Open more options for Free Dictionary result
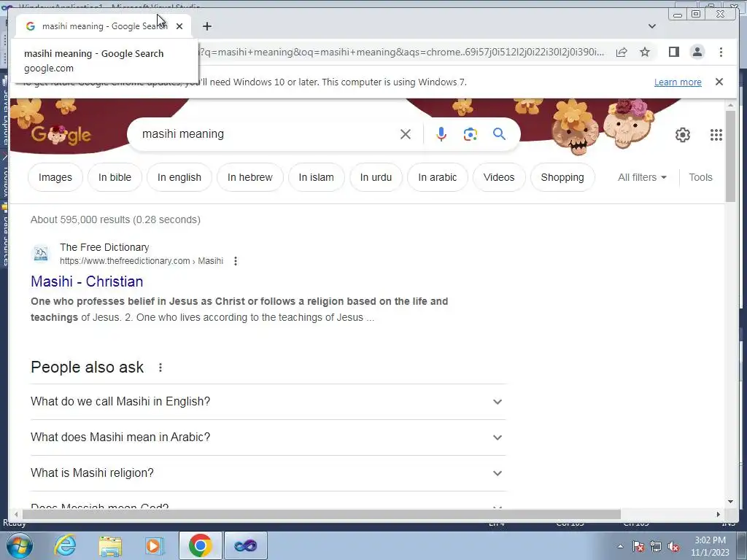747x560 pixels. coord(236,261)
